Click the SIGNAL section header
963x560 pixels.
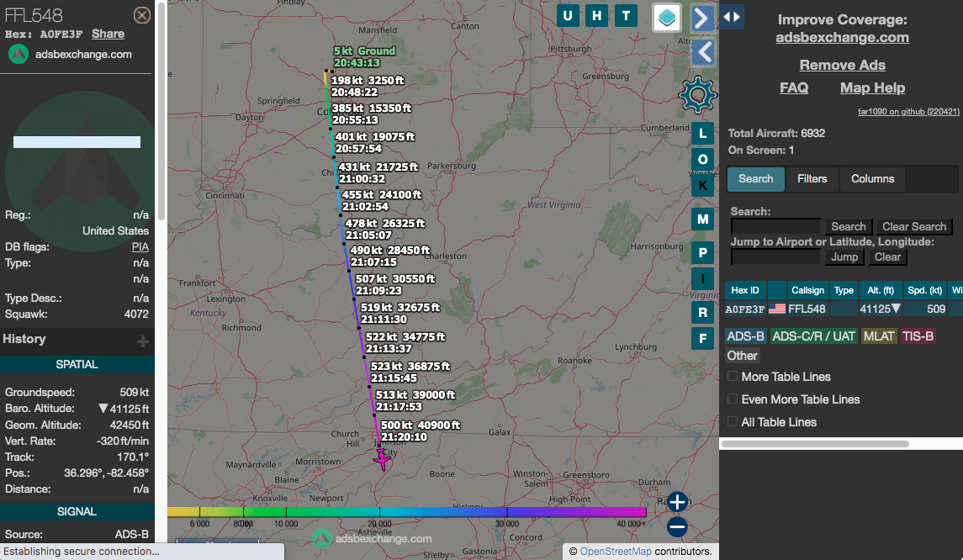coord(77,511)
